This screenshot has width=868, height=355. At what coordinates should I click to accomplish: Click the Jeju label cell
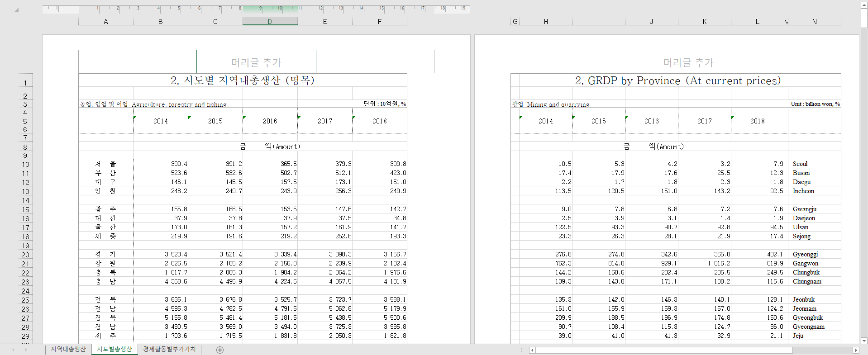[x=815, y=336]
